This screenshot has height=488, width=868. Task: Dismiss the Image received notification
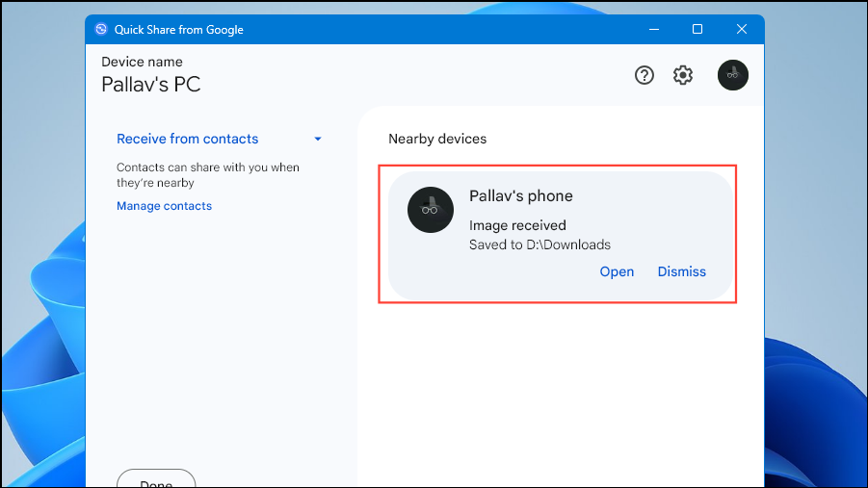coord(681,271)
